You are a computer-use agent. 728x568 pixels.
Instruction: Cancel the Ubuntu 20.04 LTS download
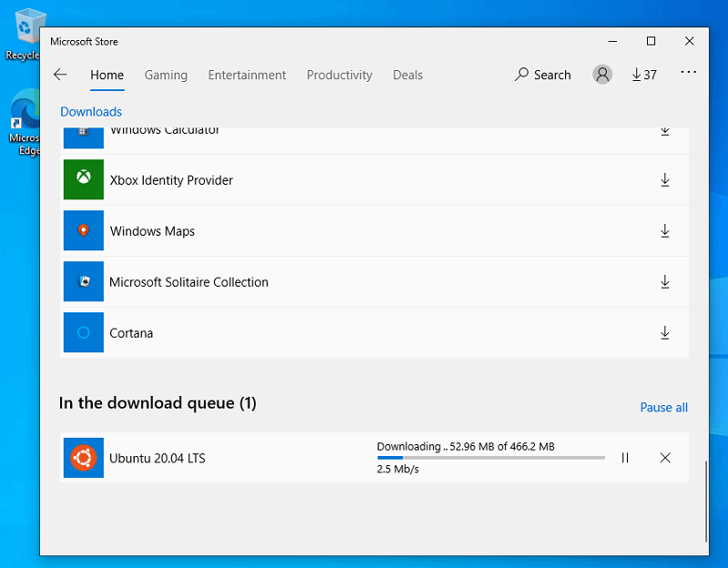(665, 458)
